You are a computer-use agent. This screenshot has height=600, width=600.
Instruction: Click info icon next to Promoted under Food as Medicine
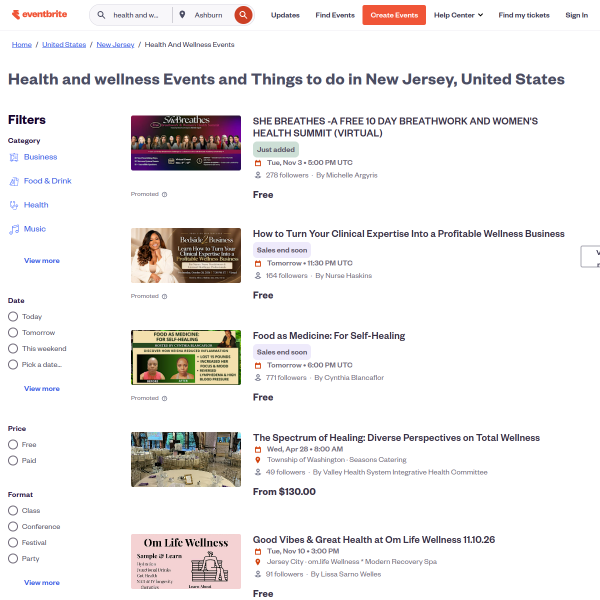[x=165, y=398]
